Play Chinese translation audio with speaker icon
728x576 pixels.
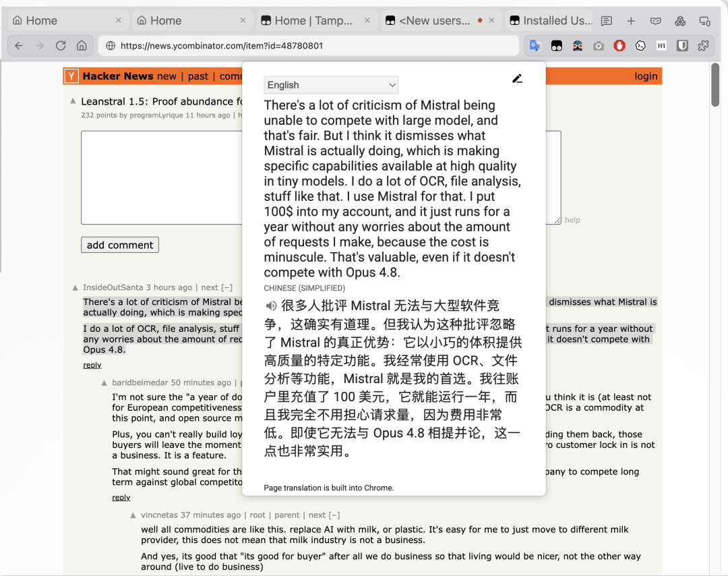[x=271, y=306]
